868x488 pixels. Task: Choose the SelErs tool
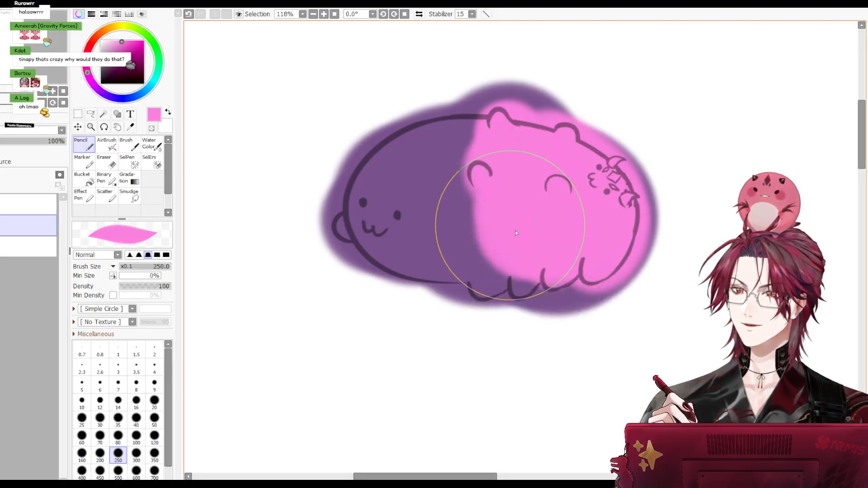(152, 161)
